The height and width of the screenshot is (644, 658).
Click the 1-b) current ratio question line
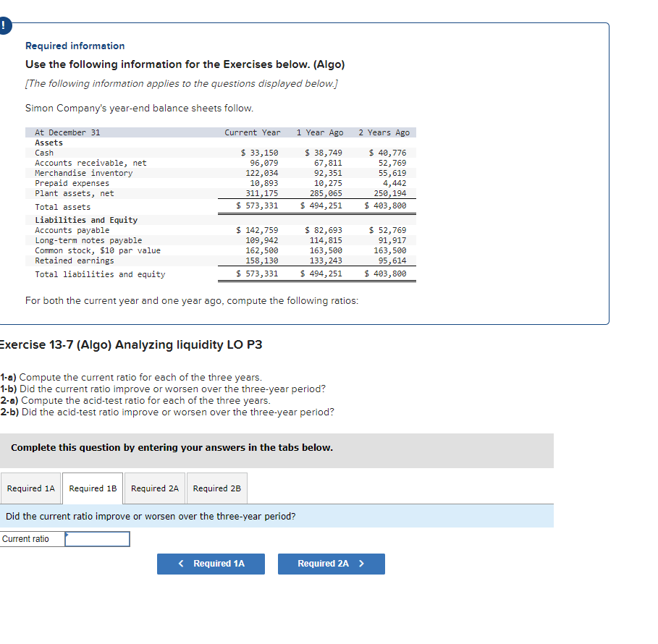pos(163,389)
